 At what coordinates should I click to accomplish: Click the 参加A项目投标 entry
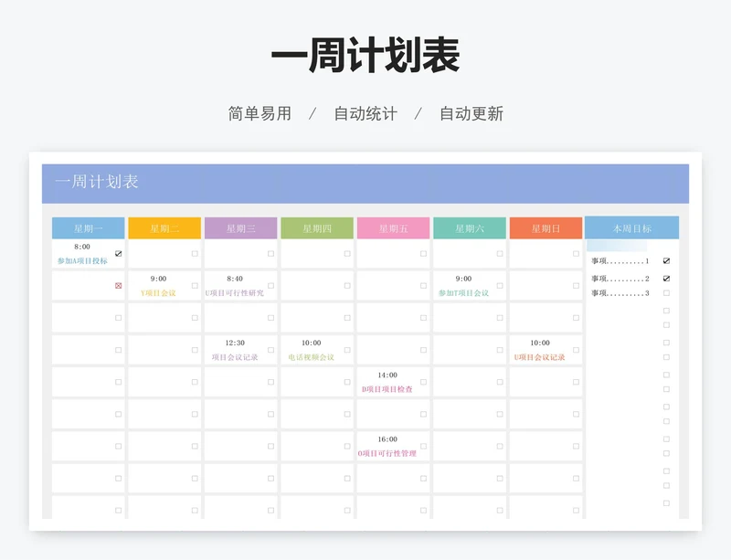[x=82, y=260]
